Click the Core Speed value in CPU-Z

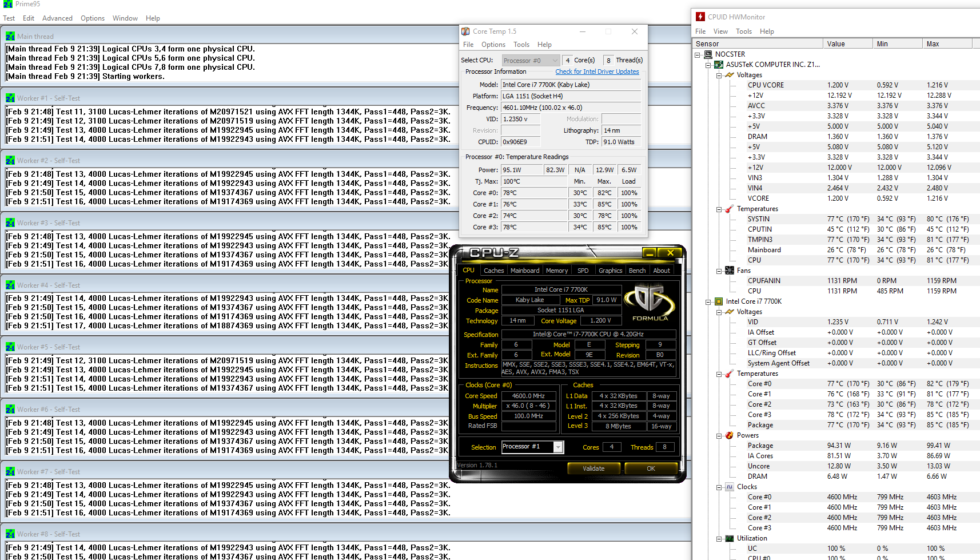tap(528, 396)
